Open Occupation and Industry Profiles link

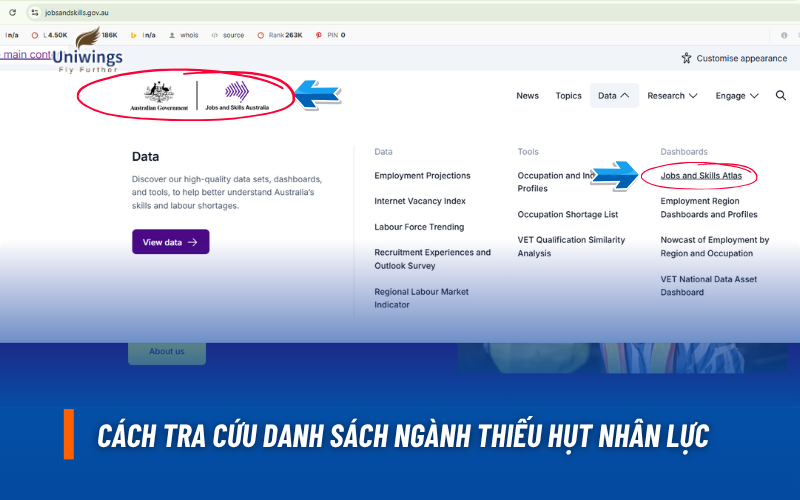[556, 182]
